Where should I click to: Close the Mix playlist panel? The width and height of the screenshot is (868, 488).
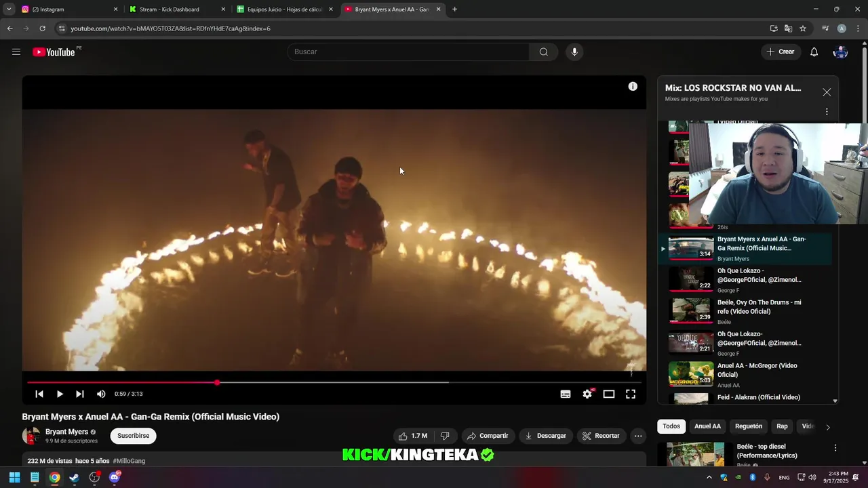pyautogui.click(x=827, y=92)
